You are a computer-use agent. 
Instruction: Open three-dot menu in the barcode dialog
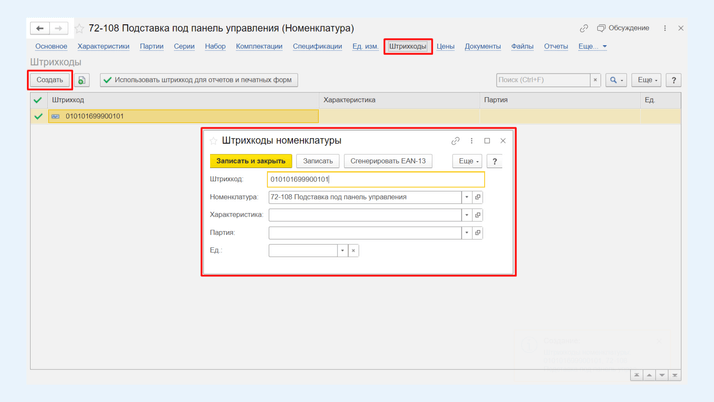pyautogui.click(x=472, y=141)
